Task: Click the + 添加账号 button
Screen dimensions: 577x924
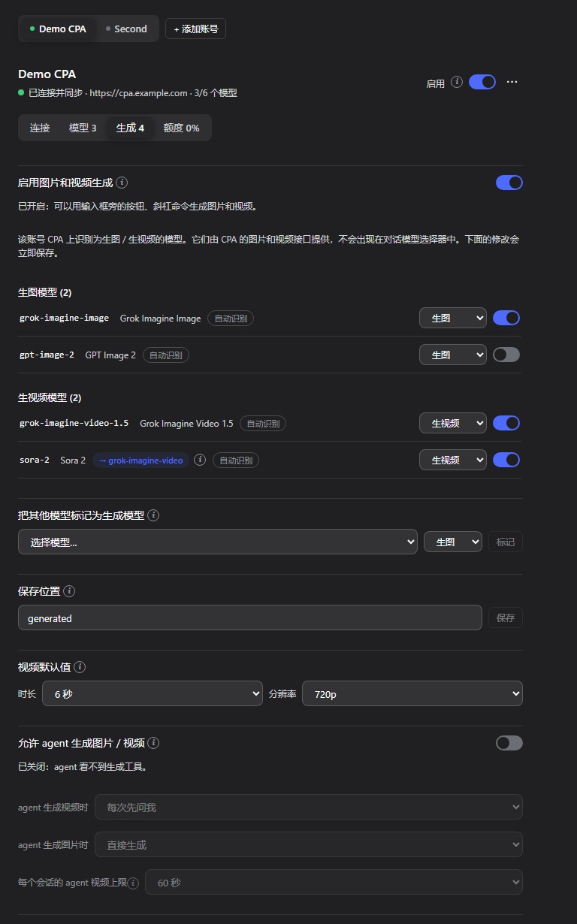Action: (x=195, y=29)
